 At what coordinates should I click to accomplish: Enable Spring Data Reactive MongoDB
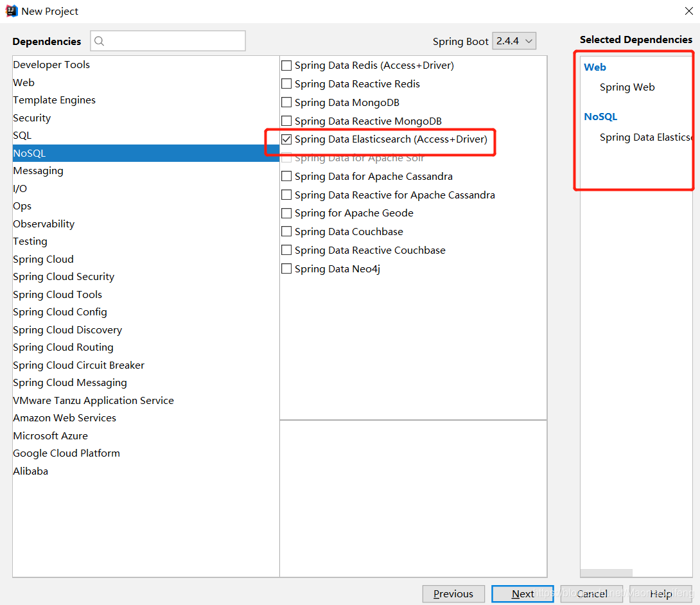pyautogui.click(x=286, y=121)
